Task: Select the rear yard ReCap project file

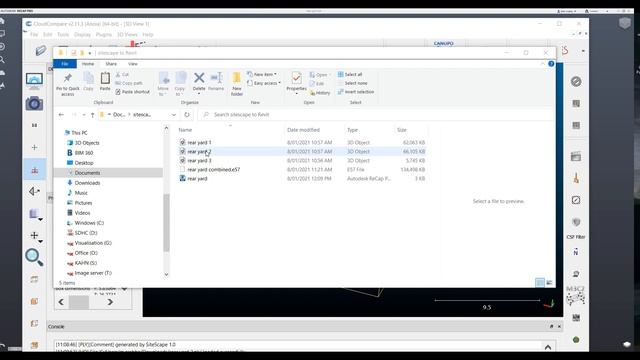Action: (x=197, y=178)
